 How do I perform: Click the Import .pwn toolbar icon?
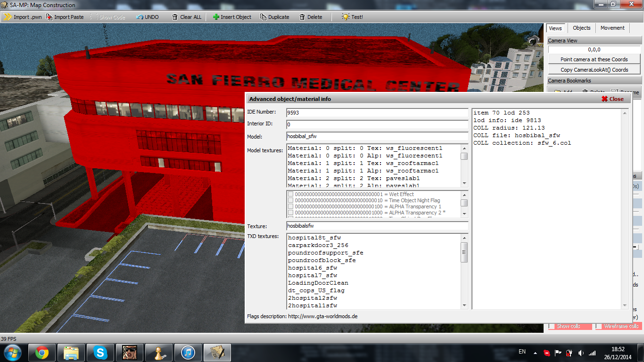tap(8, 17)
